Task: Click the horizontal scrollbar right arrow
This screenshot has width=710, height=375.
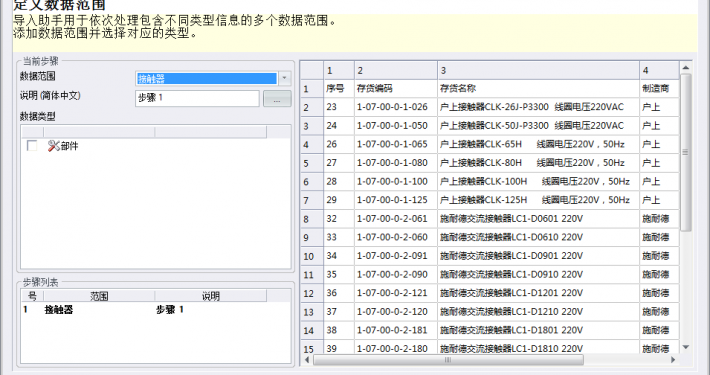Action: click(673, 360)
